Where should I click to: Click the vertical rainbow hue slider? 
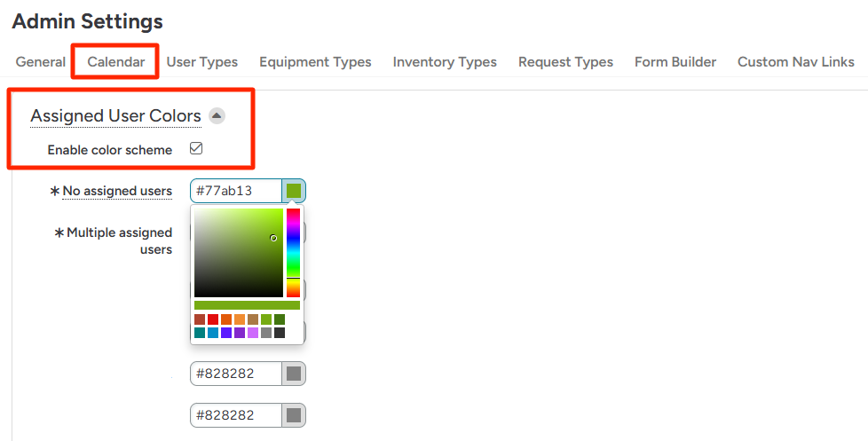[293, 253]
